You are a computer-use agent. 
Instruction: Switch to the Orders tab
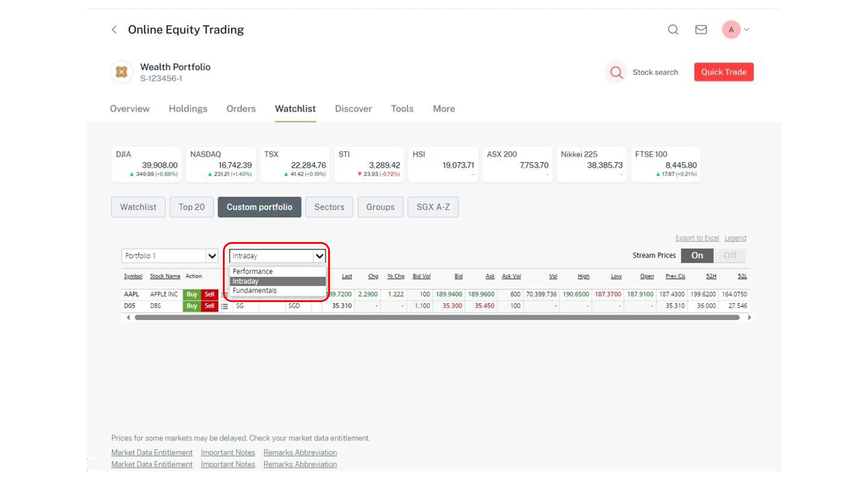(241, 109)
